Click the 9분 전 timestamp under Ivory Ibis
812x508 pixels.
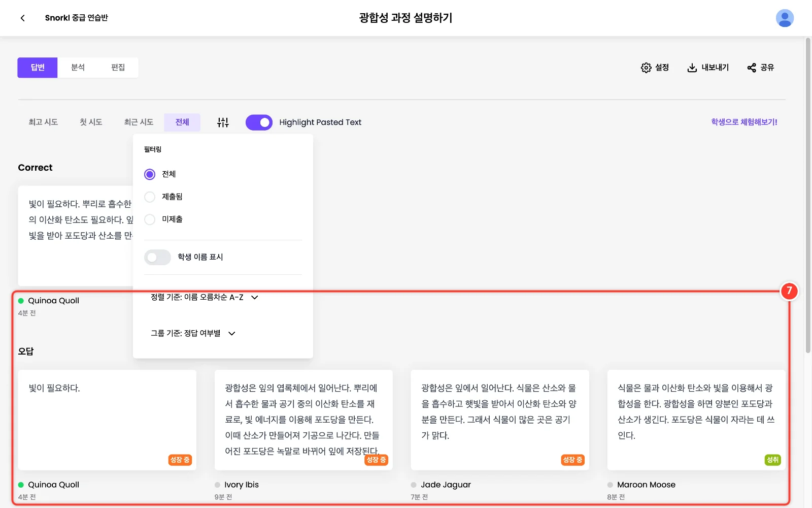pos(223,497)
